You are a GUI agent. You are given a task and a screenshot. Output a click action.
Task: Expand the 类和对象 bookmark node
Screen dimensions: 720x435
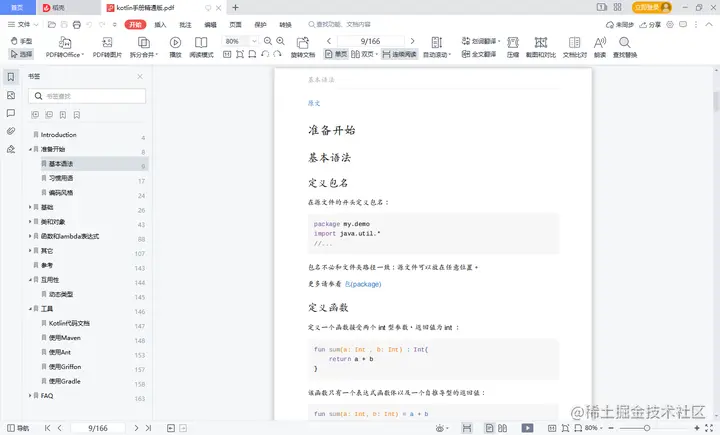click(30, 222)
